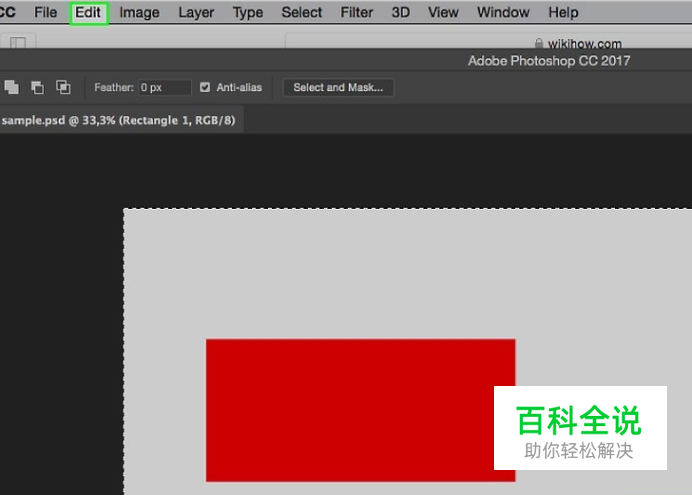Open the Image menu
Viewport: 692px width, 495px height.
pos(139,12)
